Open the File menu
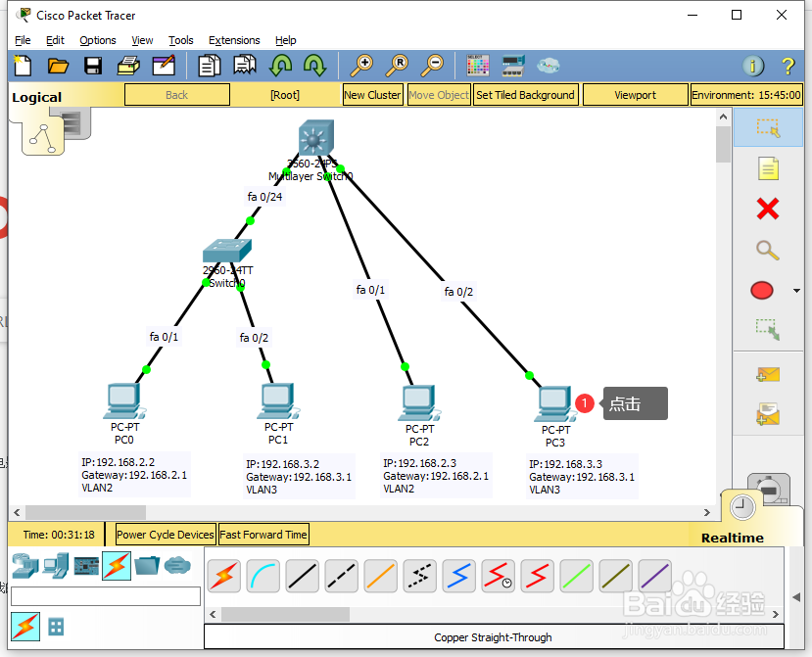The image size is (812, 657). 23,40
